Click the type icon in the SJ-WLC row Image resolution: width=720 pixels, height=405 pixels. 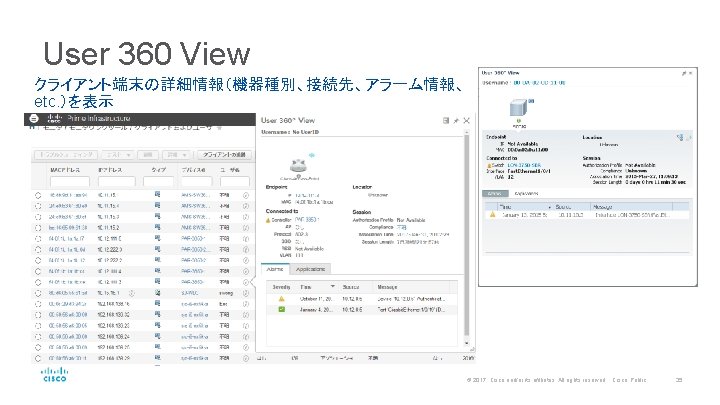pos(158,293)
